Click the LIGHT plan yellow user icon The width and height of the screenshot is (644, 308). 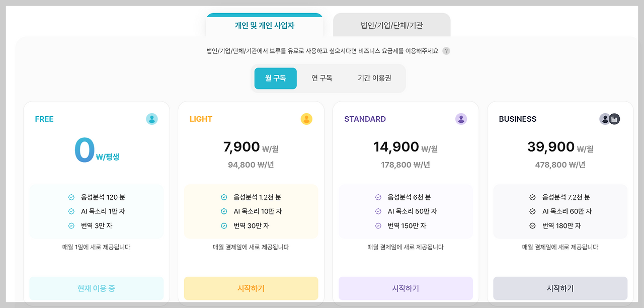coord(306,119)
